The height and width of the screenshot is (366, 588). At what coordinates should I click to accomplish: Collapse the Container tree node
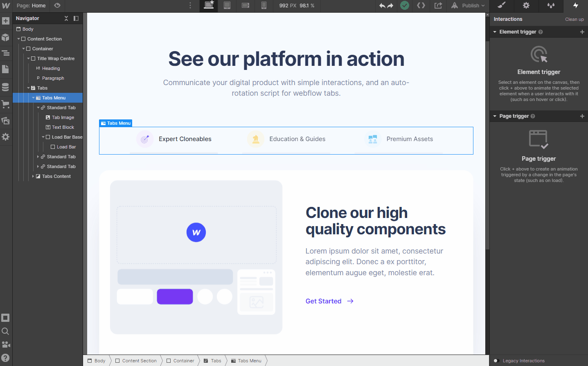click(x=24, y=49)
